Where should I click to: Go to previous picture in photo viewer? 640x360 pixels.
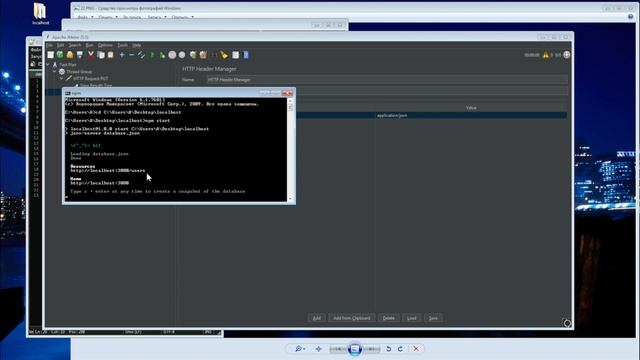[x=338, y=349]
